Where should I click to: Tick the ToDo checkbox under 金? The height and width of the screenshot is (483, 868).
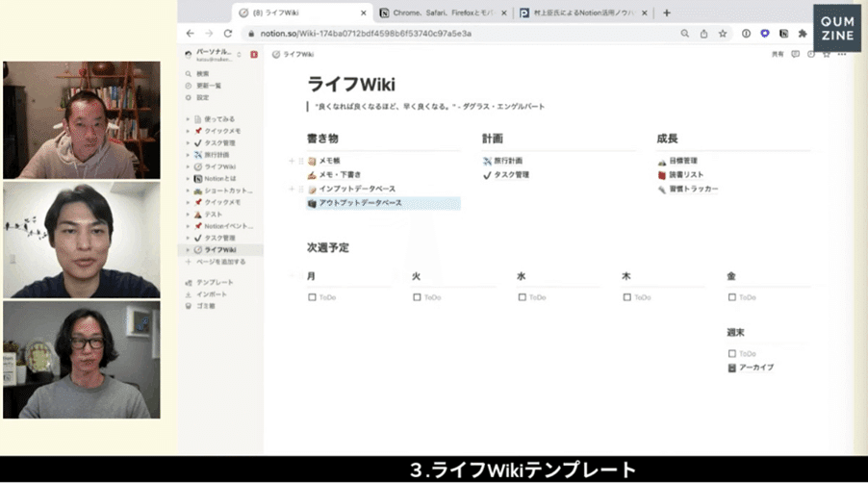[732, 297]
